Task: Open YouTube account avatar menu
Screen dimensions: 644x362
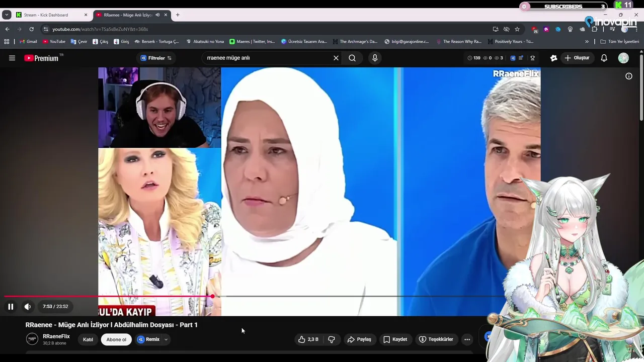Action: click(623, 58)
